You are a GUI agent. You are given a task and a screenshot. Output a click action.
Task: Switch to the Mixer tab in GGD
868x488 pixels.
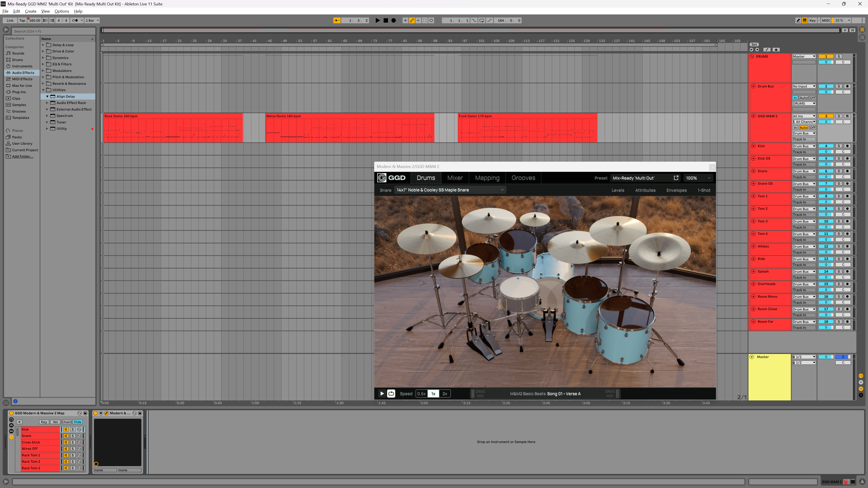[x=454, y=178]
